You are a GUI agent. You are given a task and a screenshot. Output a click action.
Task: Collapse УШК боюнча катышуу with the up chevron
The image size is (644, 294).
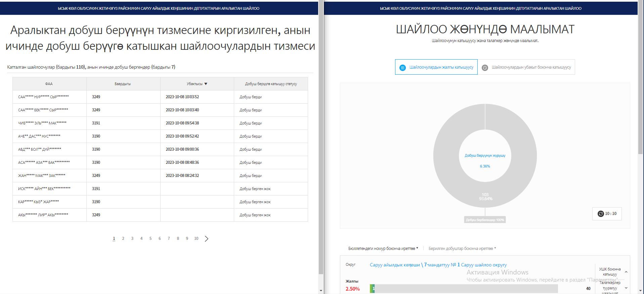626,272
